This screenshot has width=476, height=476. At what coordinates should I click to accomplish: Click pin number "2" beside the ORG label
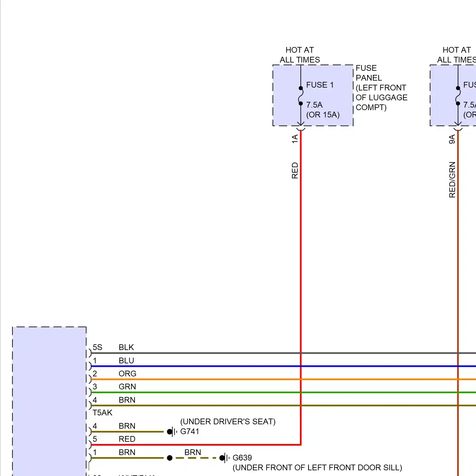click(x=95, y=374)
